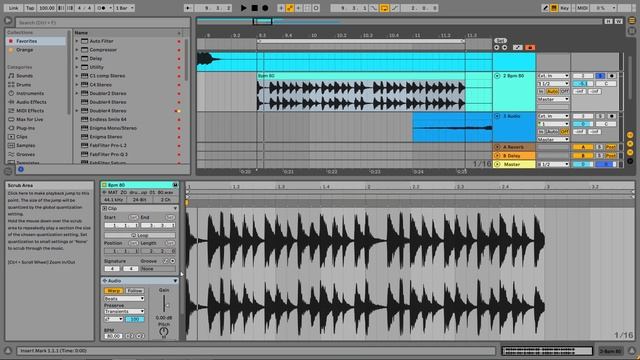Unfold track 3 Audio
Viewport: 640px width, 360px height.
coord(497,116)
